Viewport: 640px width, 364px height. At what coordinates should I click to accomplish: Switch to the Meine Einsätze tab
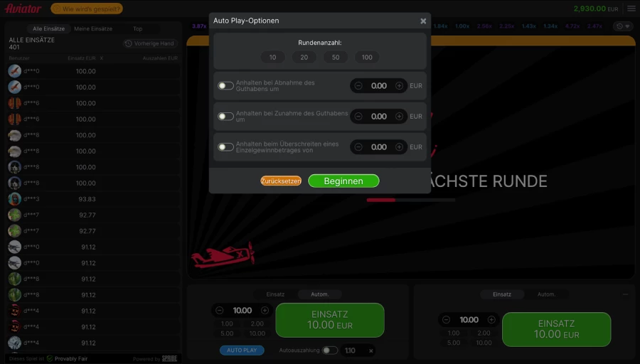click(x=93, y=29)
